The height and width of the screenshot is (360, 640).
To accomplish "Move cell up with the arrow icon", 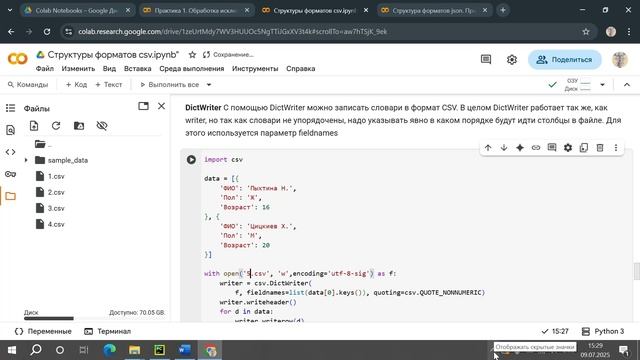I will [488, 148].
